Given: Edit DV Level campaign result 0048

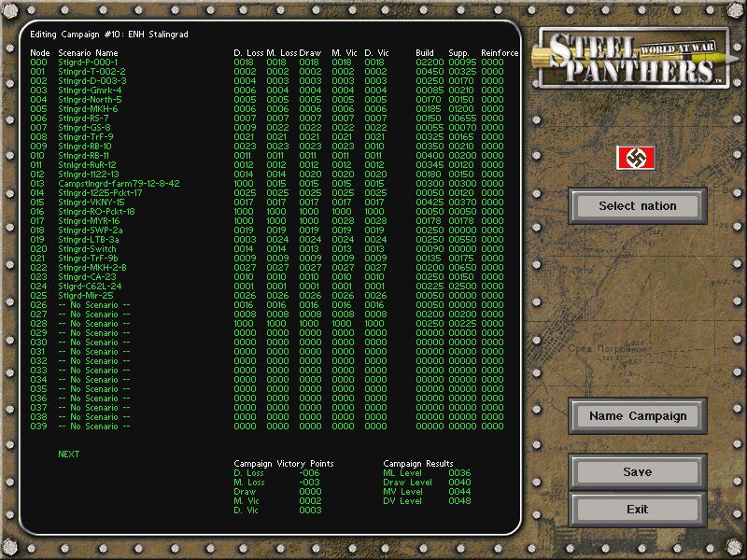Looking at the screenshot, I should (x=459, y=501).
